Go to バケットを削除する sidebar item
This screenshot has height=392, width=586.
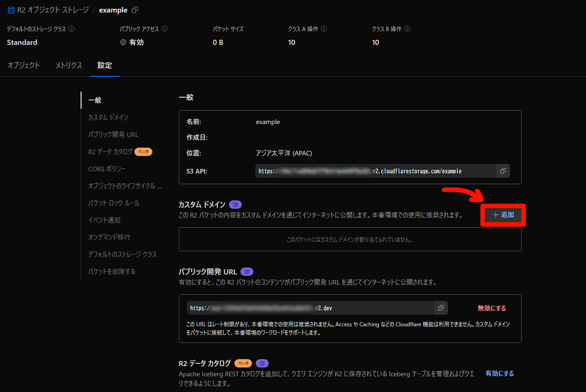coord(112,271)
